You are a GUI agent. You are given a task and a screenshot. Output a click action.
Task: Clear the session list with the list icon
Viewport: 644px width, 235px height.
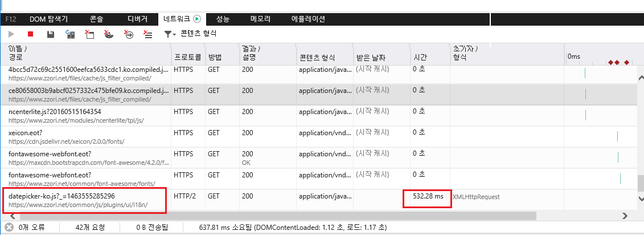click(148, 34)
